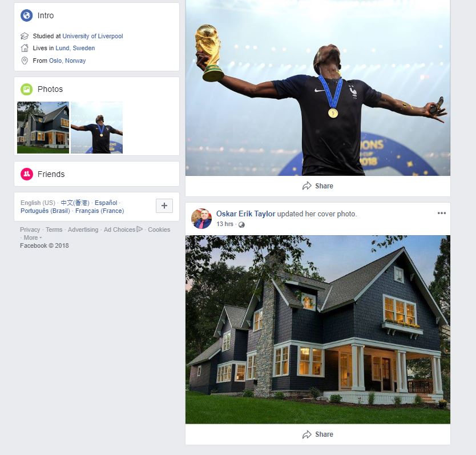The height and width of the screenshot is (455, 476).
Task: Click the public globe privacy icon on post
Action: pyautogui.click(x=241, y=224)
